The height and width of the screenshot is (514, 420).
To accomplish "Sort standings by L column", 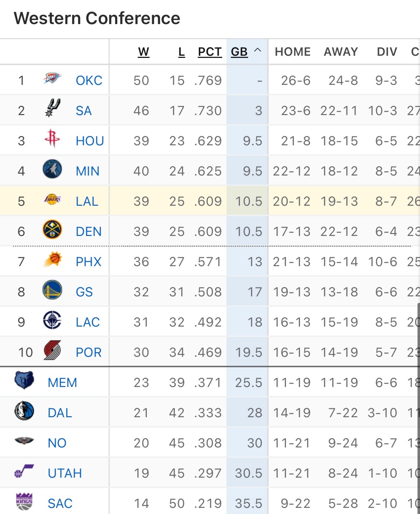I will click(182, 52).
